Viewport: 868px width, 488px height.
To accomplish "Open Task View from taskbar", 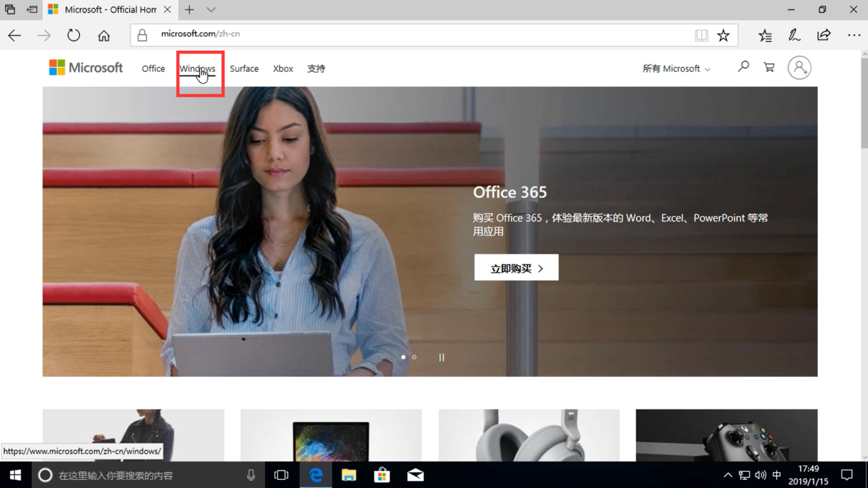I will tap(281, 475).
